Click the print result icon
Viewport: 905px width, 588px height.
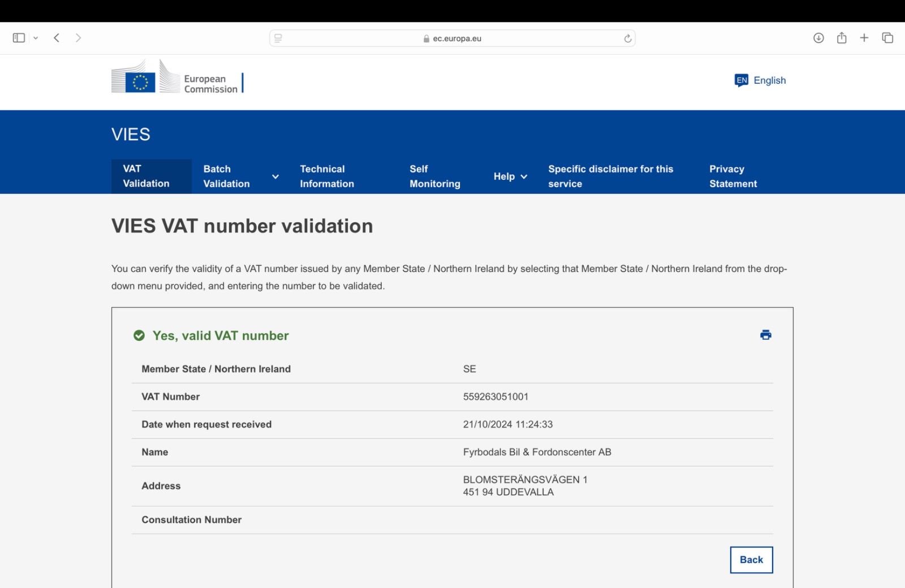(765, 335)
